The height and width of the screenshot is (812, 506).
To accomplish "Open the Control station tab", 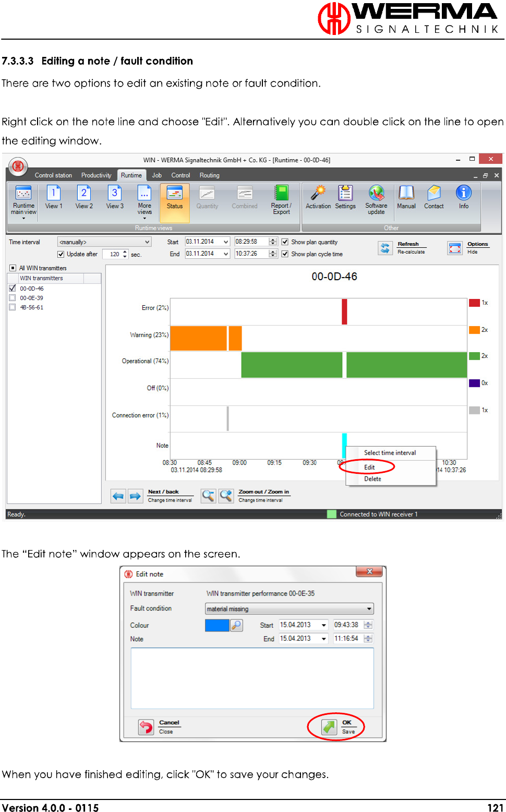I will 53,175.
